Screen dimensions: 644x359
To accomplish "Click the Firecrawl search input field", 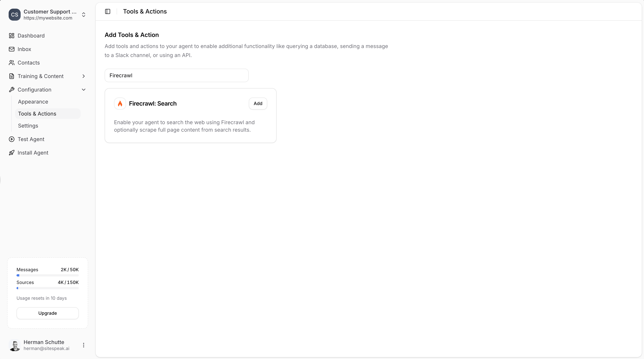I will (x=176, y=75).
